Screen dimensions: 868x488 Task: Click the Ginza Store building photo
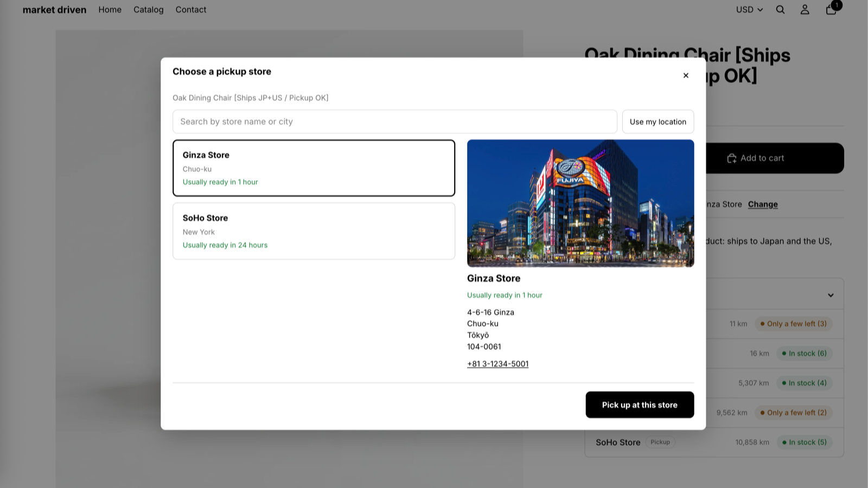(580, 203)
